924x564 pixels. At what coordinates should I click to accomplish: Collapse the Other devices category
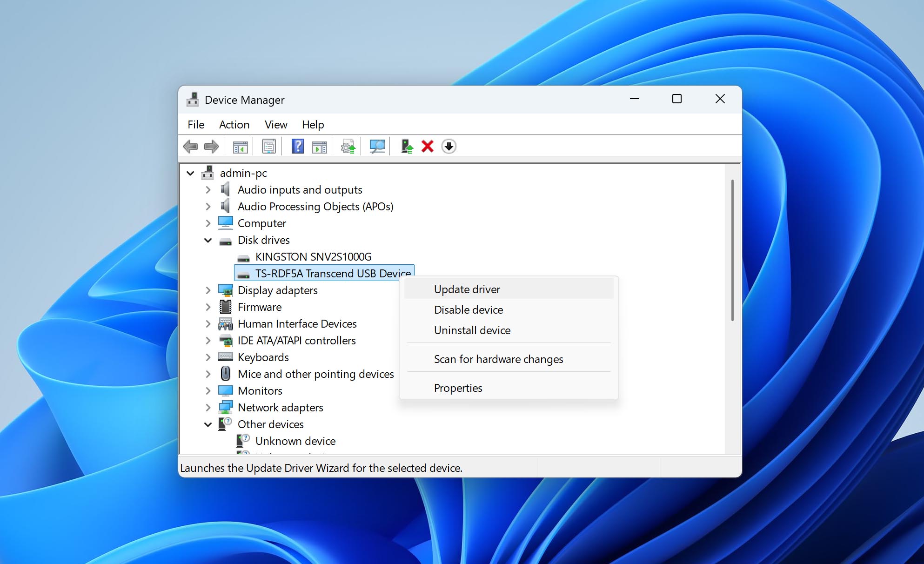coord(208,424)
